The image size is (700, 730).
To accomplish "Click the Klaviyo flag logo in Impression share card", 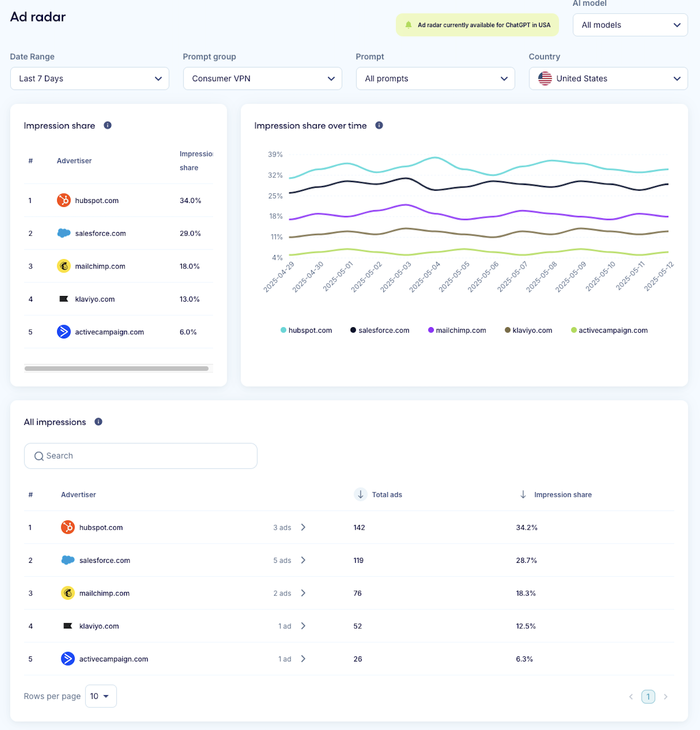I will coord(64,299).
